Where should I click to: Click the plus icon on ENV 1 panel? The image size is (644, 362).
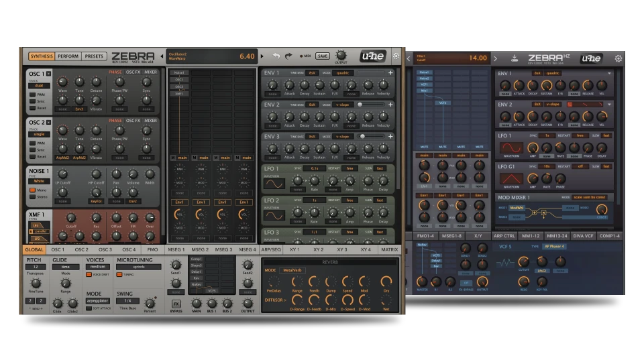click(x=390, y=73)
